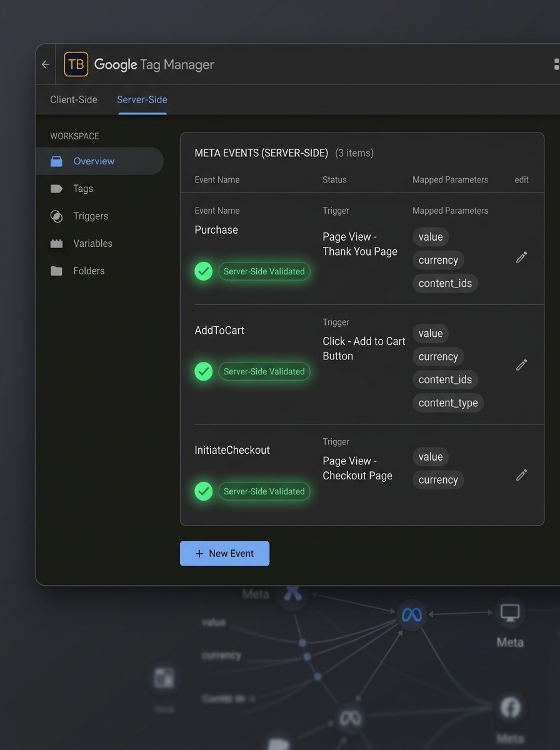Image resolution: width=560 pixels, height=750 pixels.
Task: Click the blue Meta infinity node
Action: click(x=411, y=615)
